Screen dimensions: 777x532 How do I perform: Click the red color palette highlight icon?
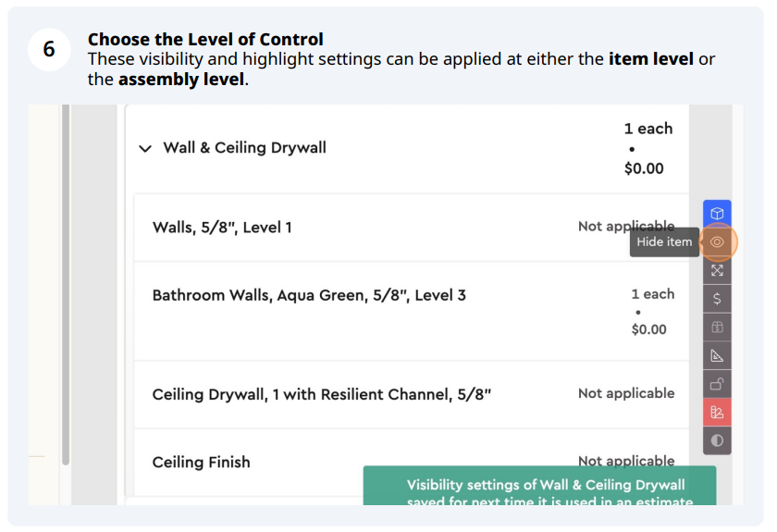pos(717,412)
